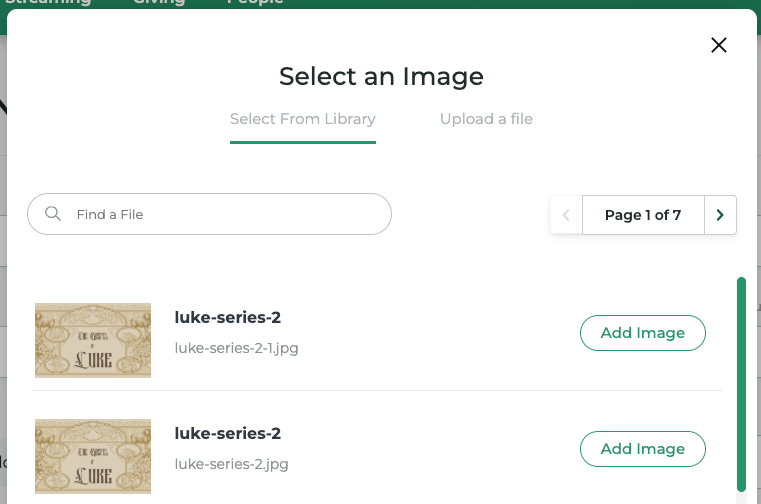Open the Giving menu in top navigation
Viewport: 761px width, 504px height.
click(159, 3)
